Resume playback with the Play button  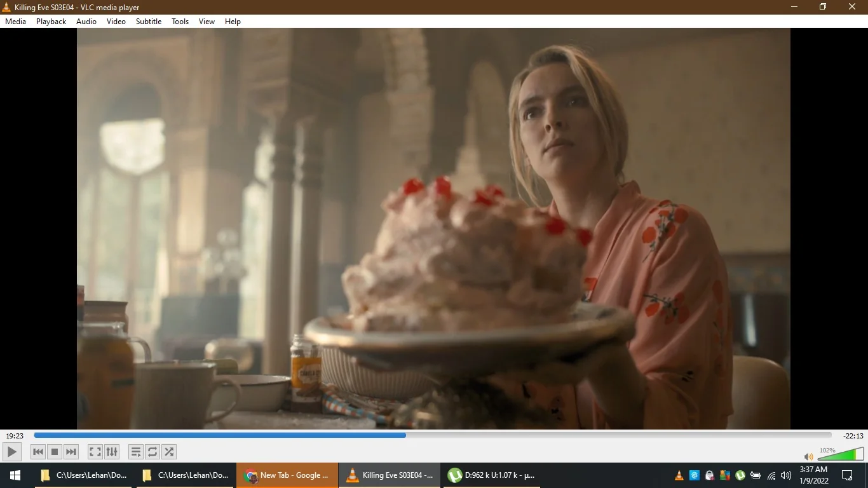[11, 452]
